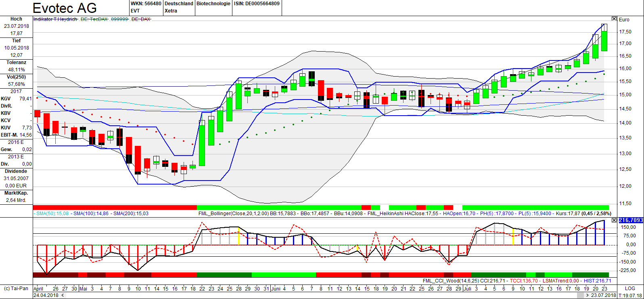Click the TCCI:136,70 legend value

click(x=524, y=281)
